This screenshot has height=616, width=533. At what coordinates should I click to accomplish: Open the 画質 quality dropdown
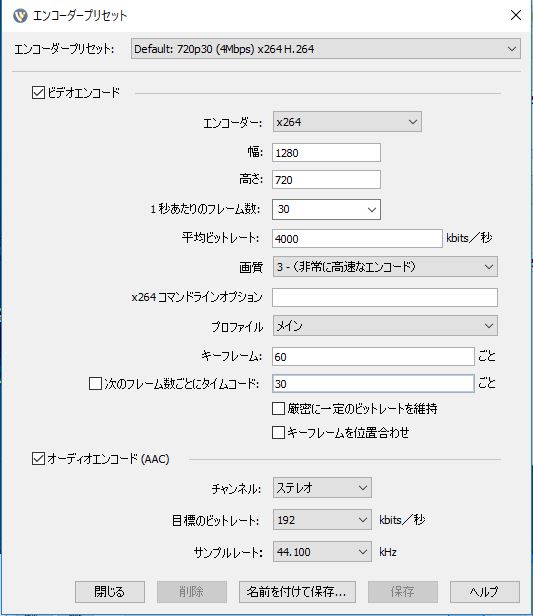coord(385,267)
